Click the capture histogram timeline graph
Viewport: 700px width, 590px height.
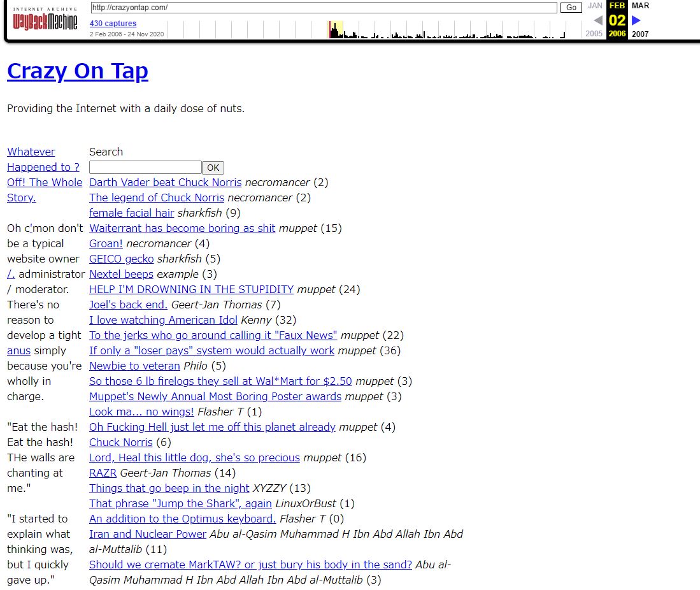coord(376,30)
